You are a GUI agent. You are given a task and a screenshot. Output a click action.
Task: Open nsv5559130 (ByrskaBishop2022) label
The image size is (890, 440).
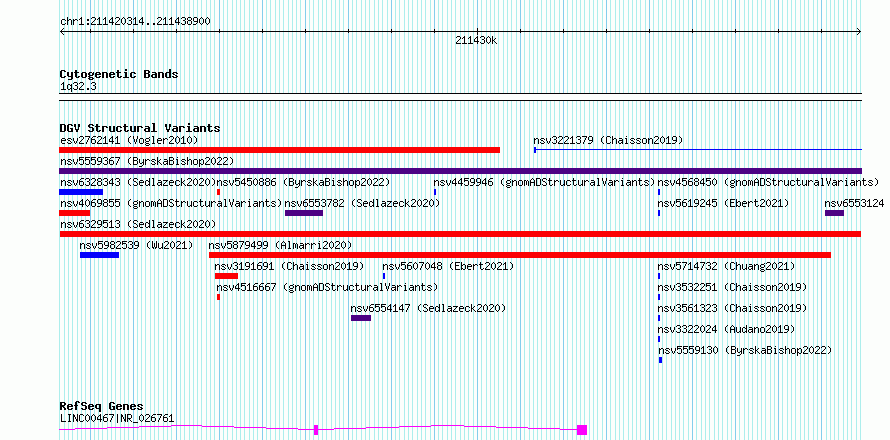coord(745,350)
